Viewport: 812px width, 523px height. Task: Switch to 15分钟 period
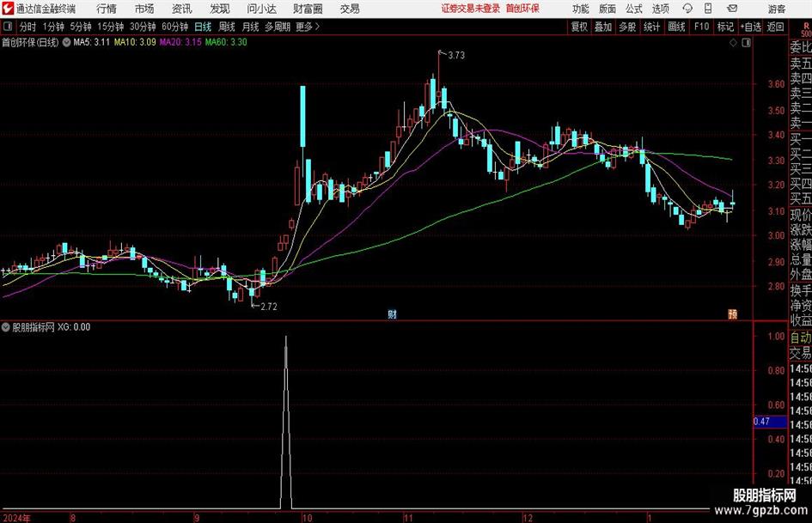(x=110, y=27)
